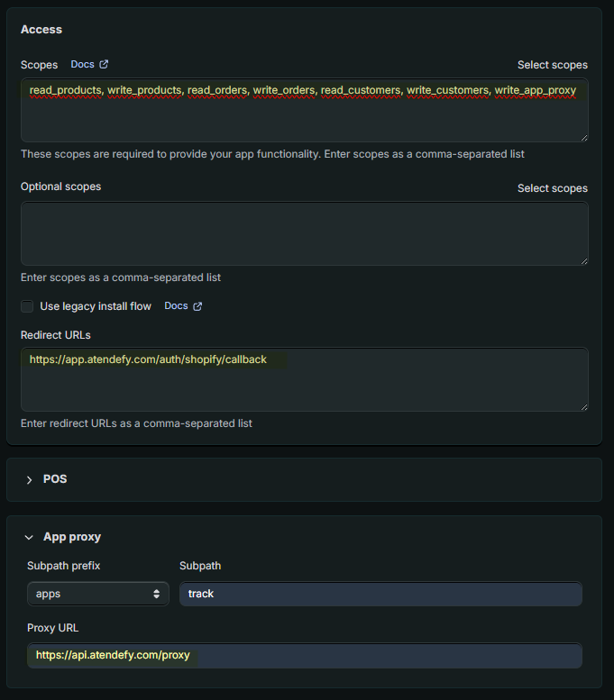
Task: Click the Proxy URL input field
Action: (305, 655)
